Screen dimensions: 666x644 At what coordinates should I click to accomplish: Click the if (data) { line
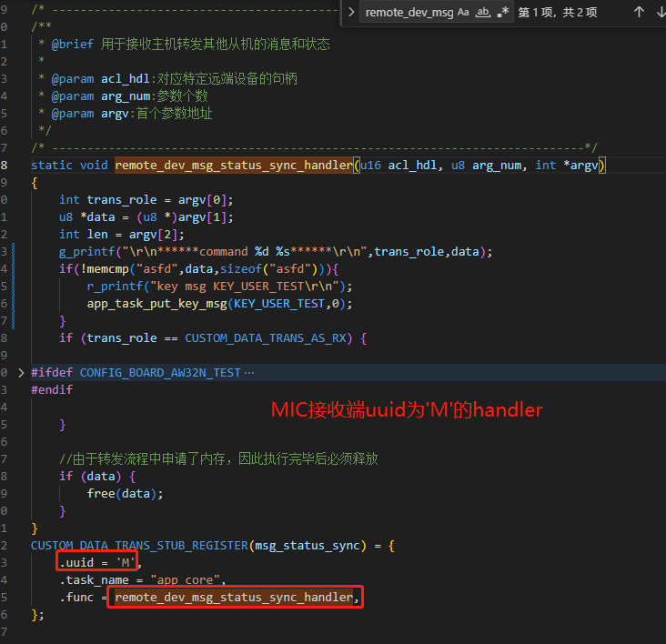pyautogui.click(x=97, y=477)
